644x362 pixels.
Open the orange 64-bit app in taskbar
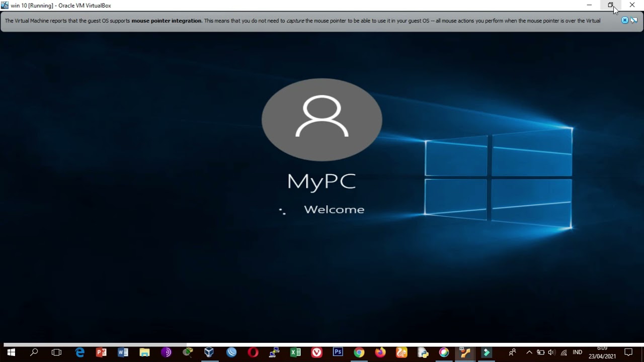[x=465, y=352]
